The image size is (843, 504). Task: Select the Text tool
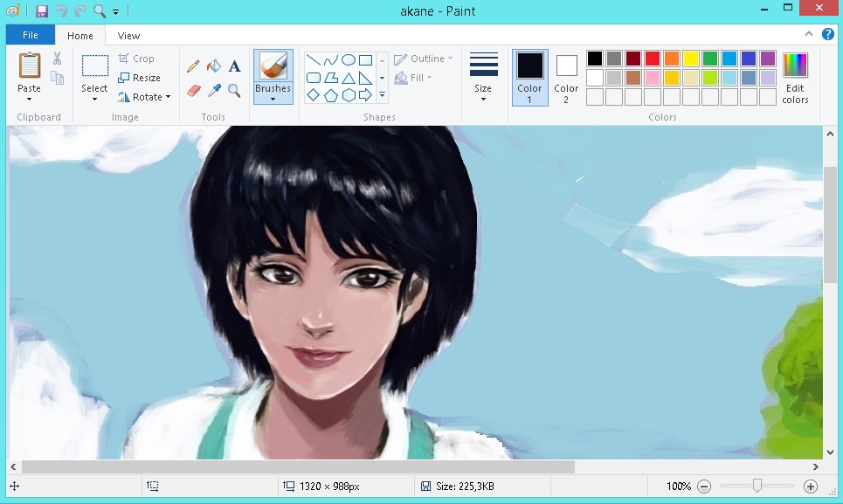click(234, 66)
